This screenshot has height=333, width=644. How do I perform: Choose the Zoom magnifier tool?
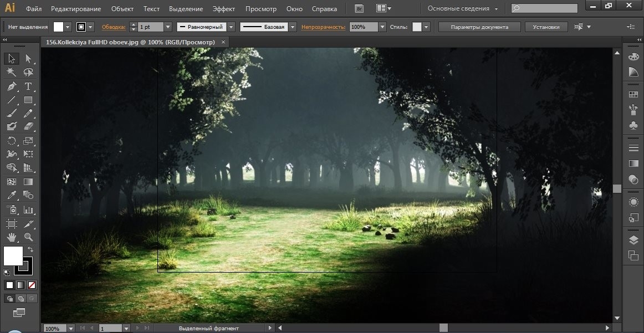28,237
